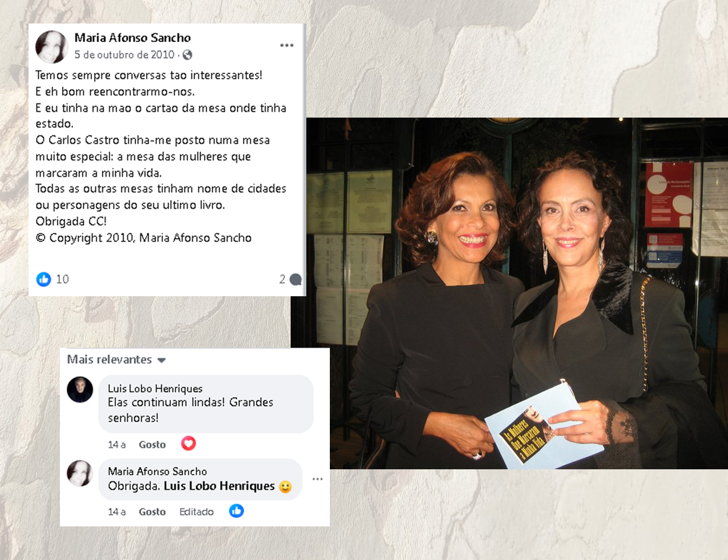Click Gosto under Luis Lobo Henriques' comment

click(152, 445)
